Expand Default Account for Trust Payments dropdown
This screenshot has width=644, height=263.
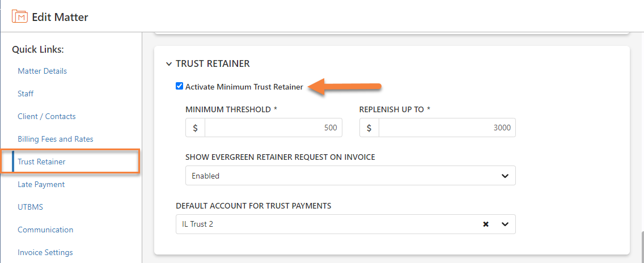505,224
